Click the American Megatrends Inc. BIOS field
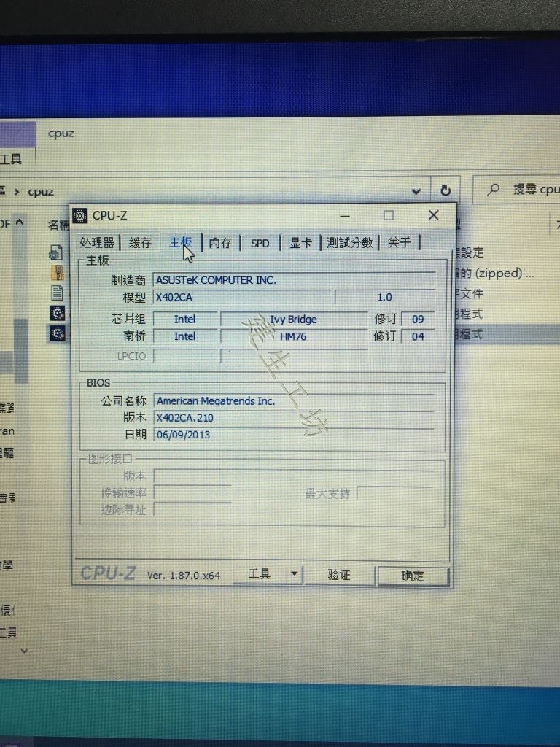The height and width of the screenshot is (747, 560). click(x=295, y=401)
